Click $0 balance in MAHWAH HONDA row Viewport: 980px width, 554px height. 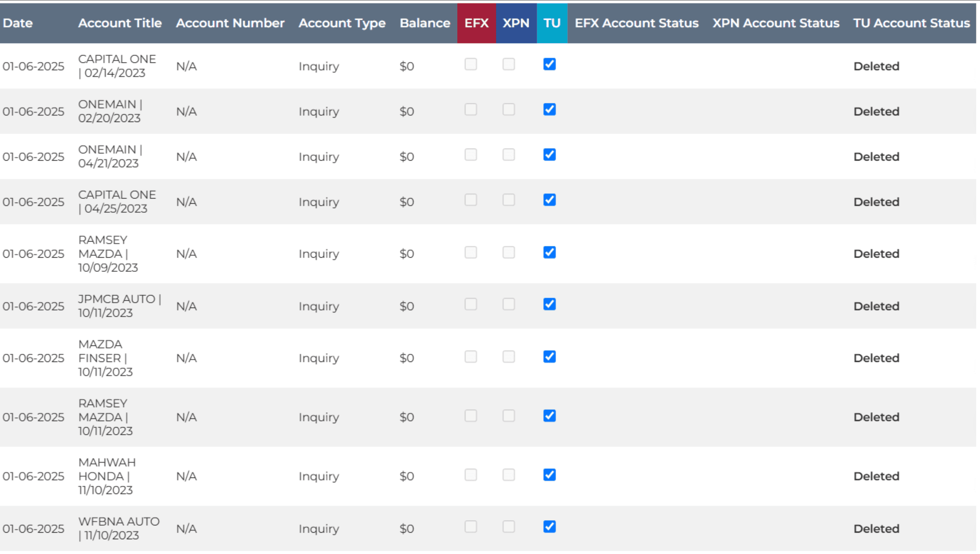407,476
